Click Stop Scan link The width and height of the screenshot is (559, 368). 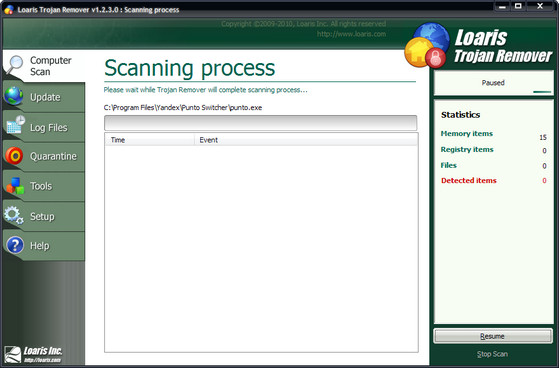(x=492, y=354)
